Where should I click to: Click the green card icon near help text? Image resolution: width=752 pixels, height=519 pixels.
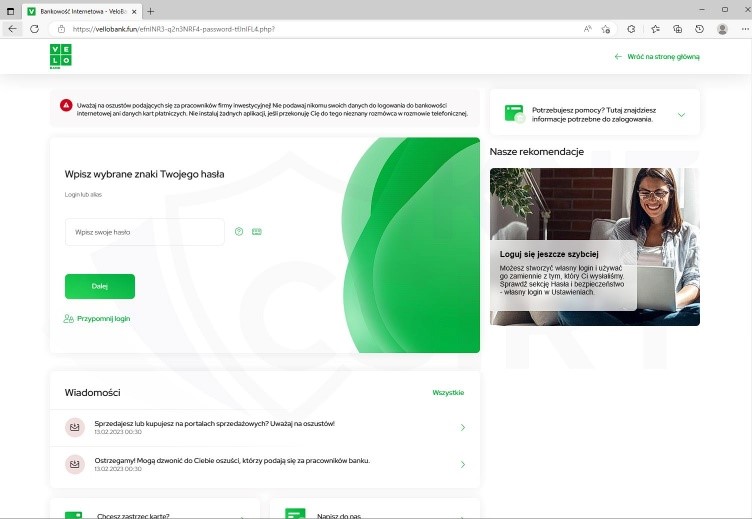514,114
